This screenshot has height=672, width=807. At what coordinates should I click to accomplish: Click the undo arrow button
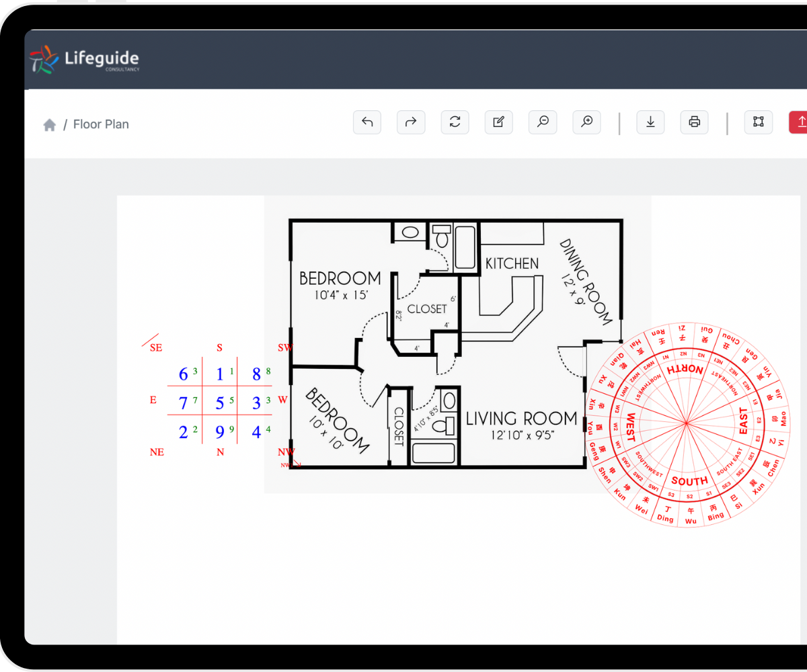point(367,122)
